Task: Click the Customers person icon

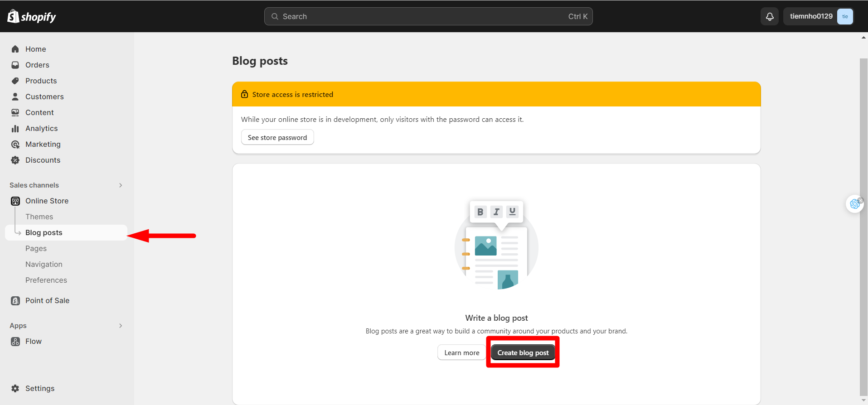Action: (x=15, y=96)
